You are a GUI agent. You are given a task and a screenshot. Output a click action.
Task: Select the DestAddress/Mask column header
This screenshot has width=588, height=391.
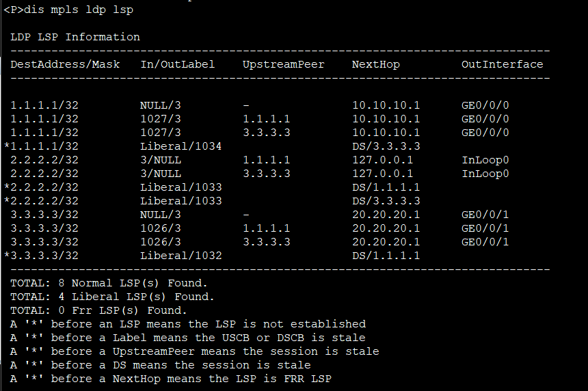[65, 64]
